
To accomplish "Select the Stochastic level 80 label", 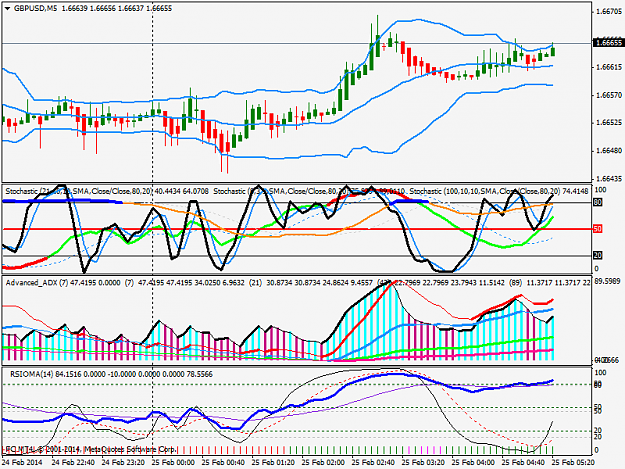I will point(597,202).
